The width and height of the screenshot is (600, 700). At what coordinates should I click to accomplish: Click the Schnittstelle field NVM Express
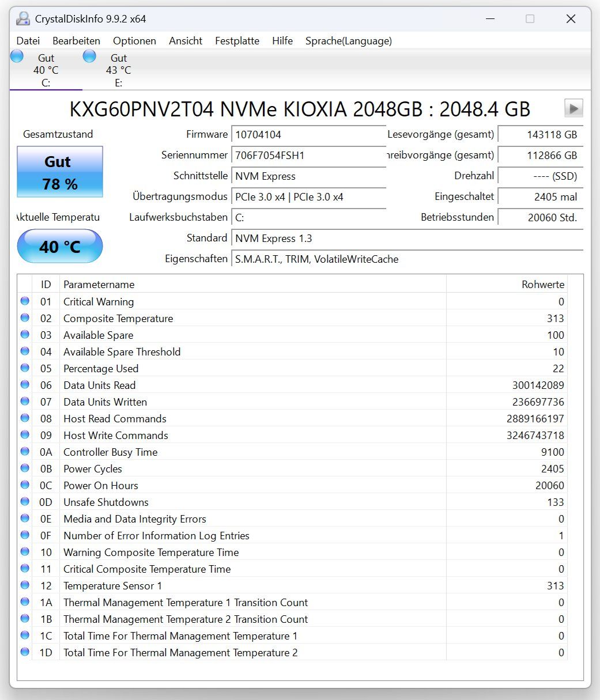click(308, 176)
